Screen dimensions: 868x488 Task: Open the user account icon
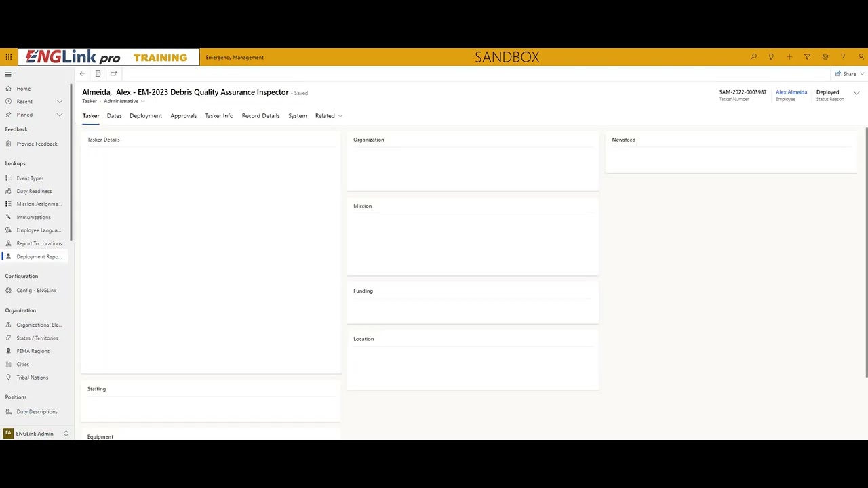click(861, 57)
